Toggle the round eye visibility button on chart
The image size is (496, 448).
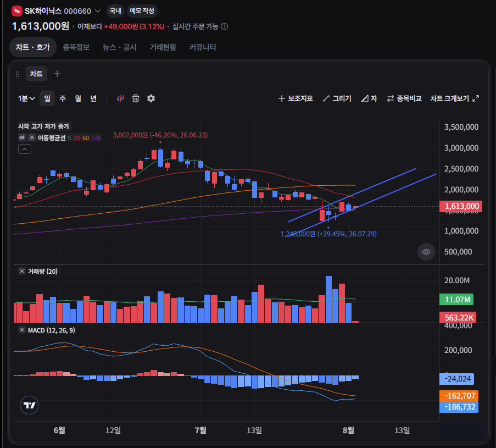(x=426, y=252)
